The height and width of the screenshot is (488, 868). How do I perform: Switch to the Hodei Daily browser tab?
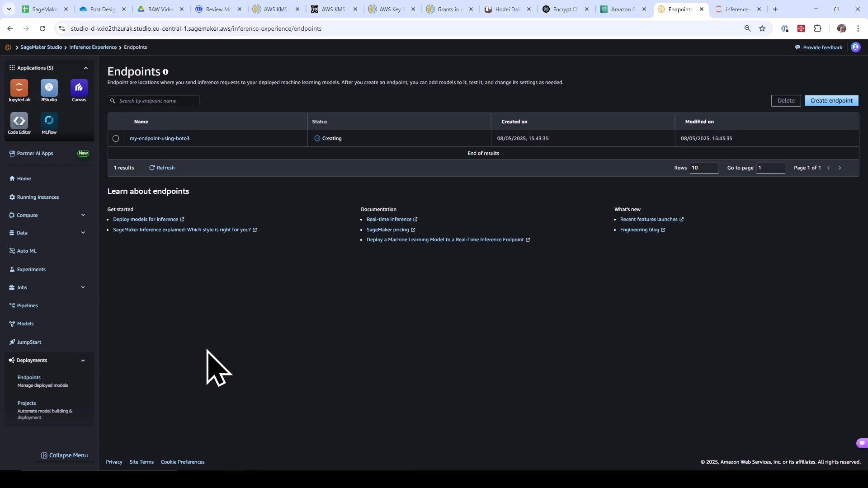pos(508,9)
